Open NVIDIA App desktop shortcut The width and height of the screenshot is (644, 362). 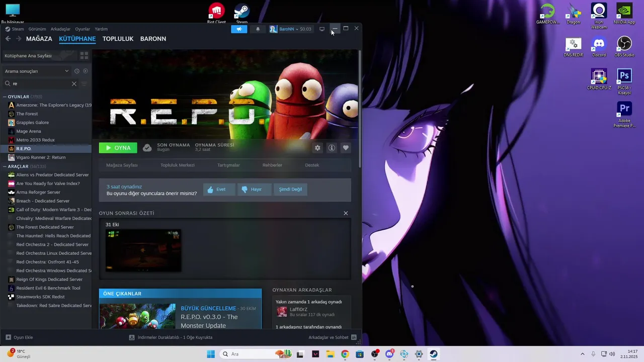tap(624, 14)
